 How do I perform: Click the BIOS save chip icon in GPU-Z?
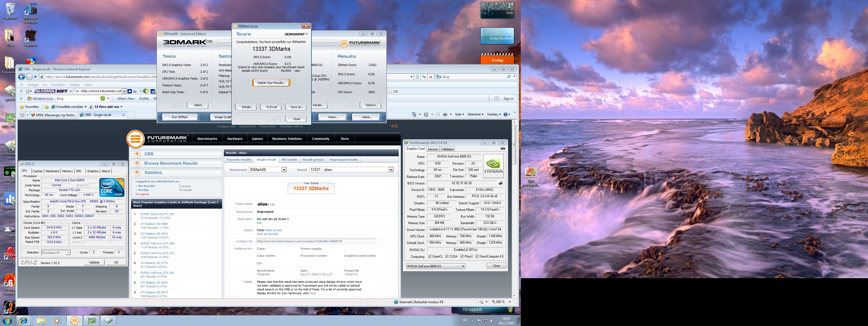click(x=501, y=183)
